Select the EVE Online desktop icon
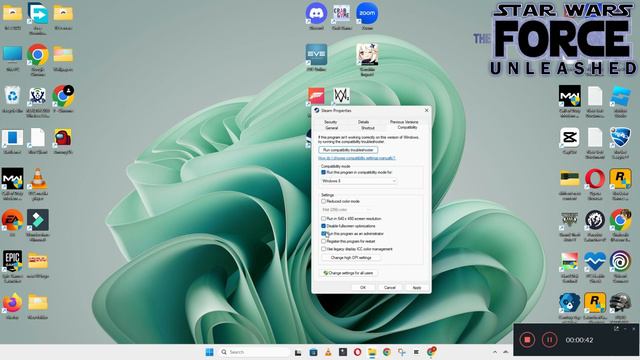Screen dimensions: 640x360 316,55
